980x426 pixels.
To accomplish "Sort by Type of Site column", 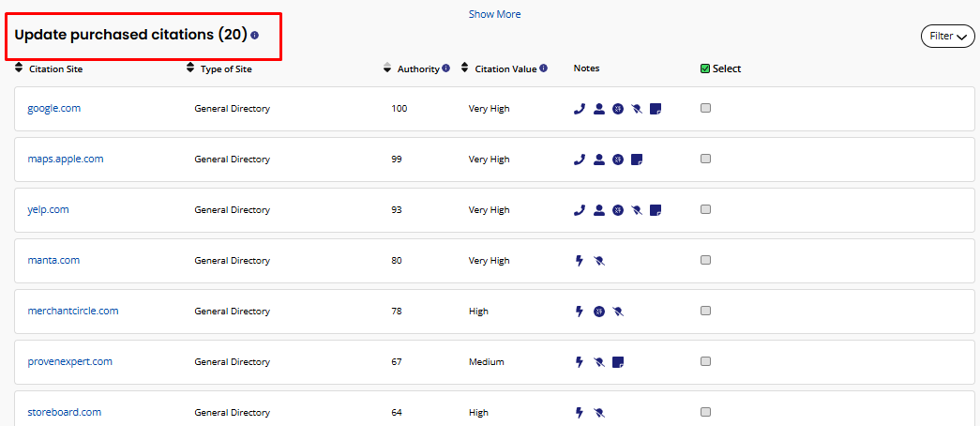I will (x=191, y=68).
